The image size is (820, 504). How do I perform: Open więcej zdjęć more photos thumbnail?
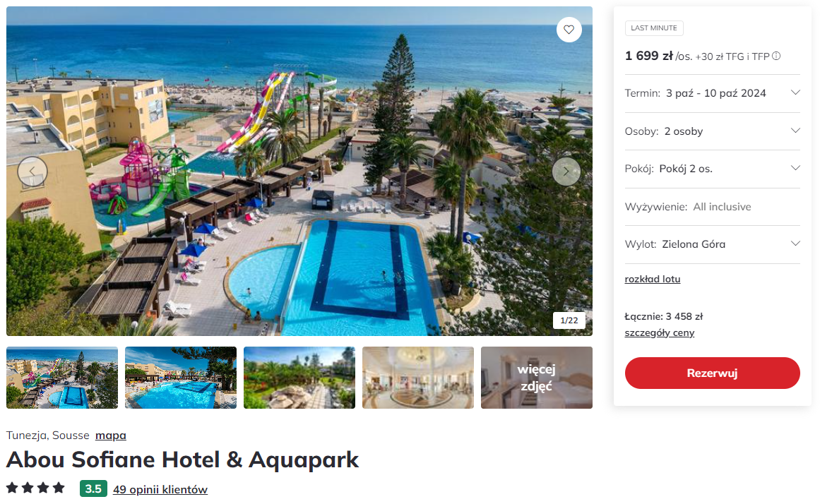pos(537,378)
